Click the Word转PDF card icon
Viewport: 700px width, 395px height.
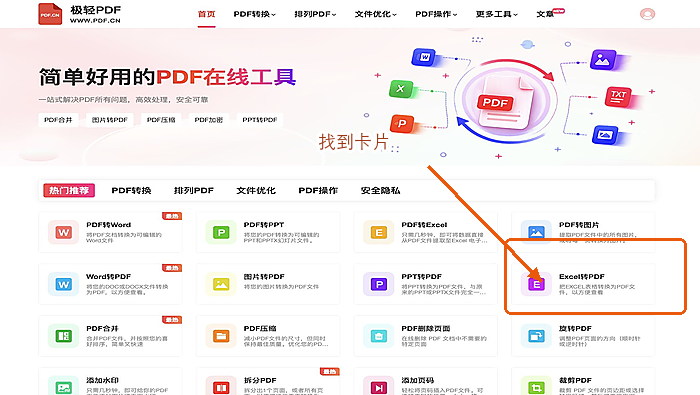click(x=64, y=284)
